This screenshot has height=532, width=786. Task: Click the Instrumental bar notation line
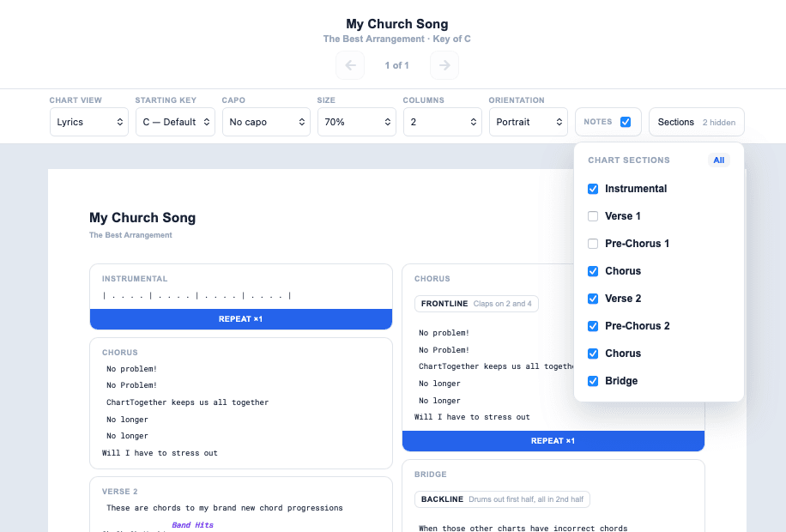point(196,296)
